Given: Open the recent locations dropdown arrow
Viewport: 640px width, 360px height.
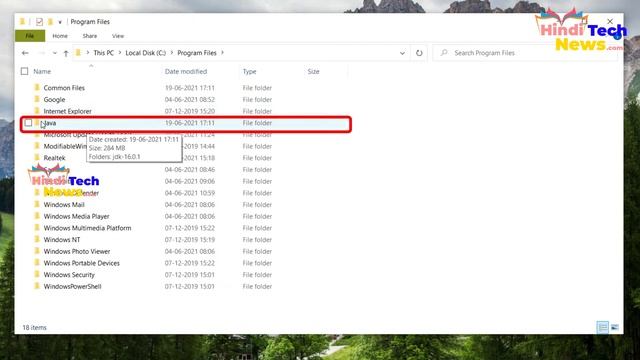Looking at the screenshot, I should coord(55,53).
